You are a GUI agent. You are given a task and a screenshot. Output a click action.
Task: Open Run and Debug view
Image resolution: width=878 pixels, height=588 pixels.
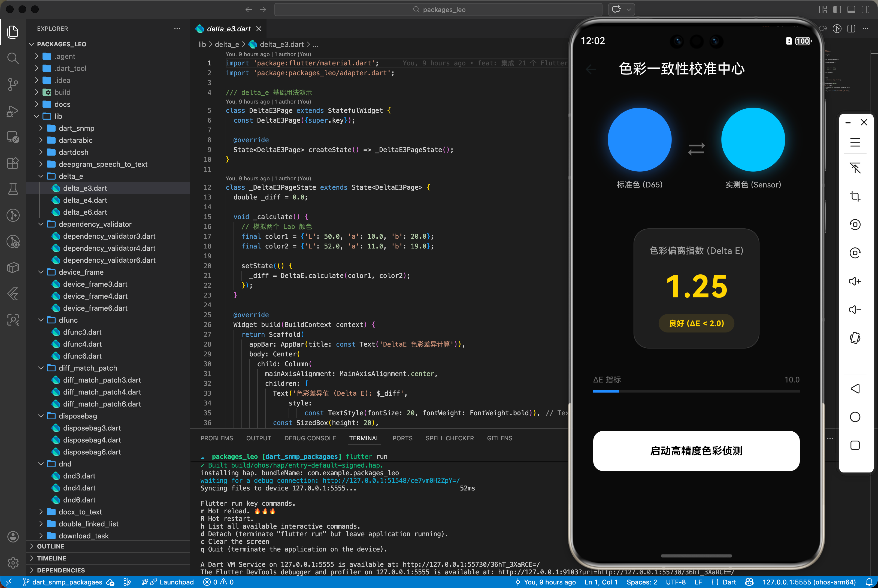tap(13, 111)
